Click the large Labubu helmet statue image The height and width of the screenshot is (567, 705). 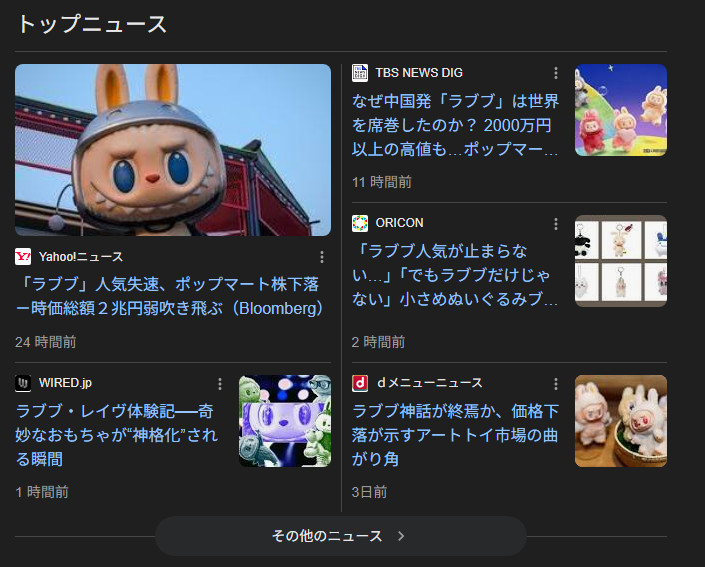pyautogui.click(x=173, y=150)
